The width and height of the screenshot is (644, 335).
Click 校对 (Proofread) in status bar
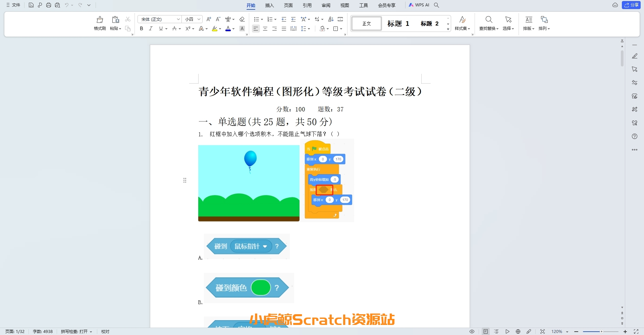[105, 331]
